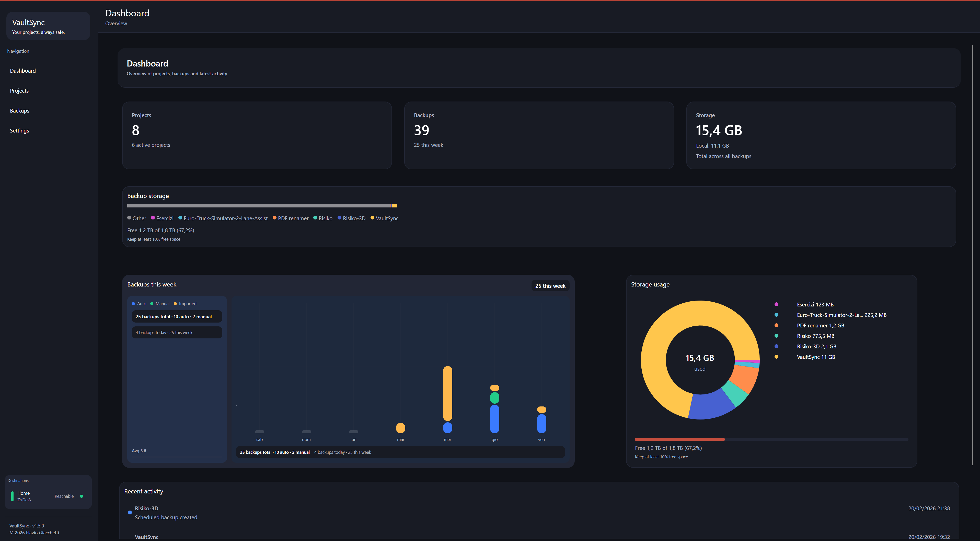This screenshot has width=980, height=541.
Task: Click the tall orange bar for mer
Action: click(x=448, y=393)
